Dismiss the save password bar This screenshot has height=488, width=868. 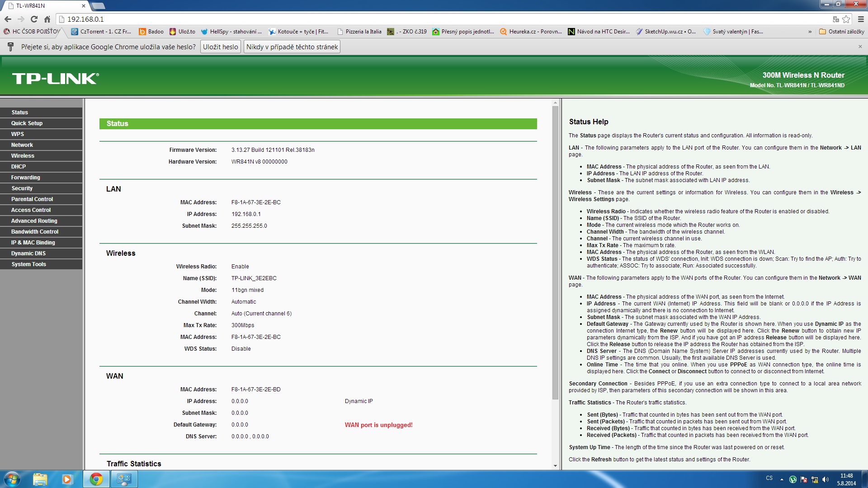[860, 47]
